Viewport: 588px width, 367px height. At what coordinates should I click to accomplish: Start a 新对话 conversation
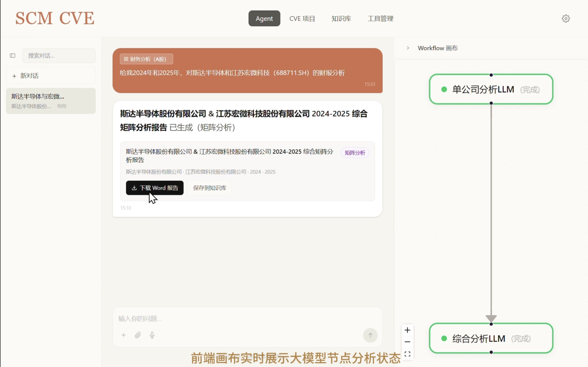51,76
